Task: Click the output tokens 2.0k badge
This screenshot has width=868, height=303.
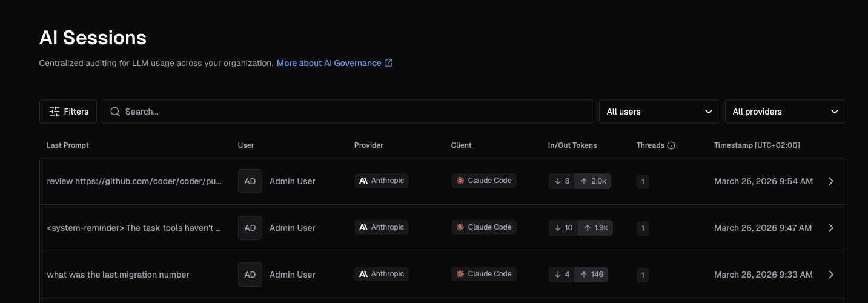Action: pos(592,181)
